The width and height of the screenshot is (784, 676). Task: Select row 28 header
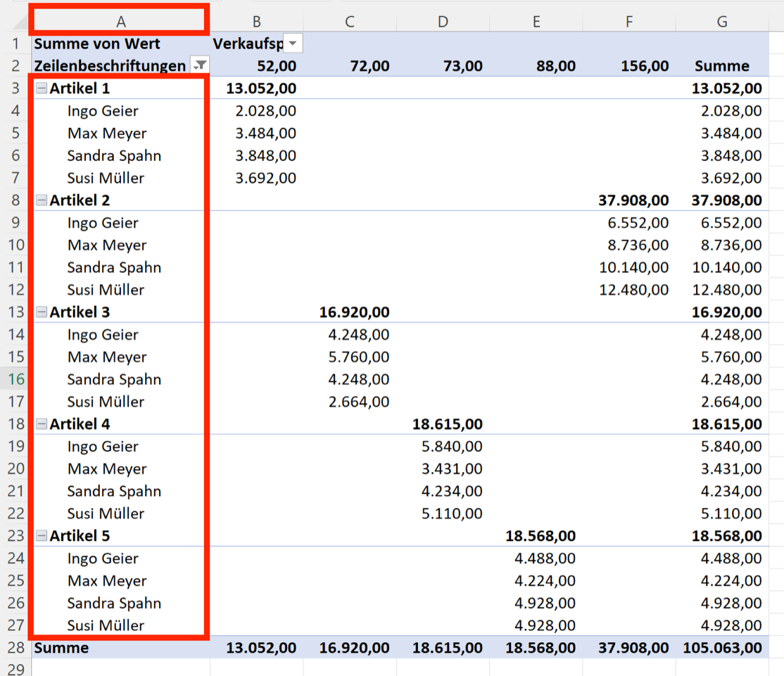click(x=15, y=648)
